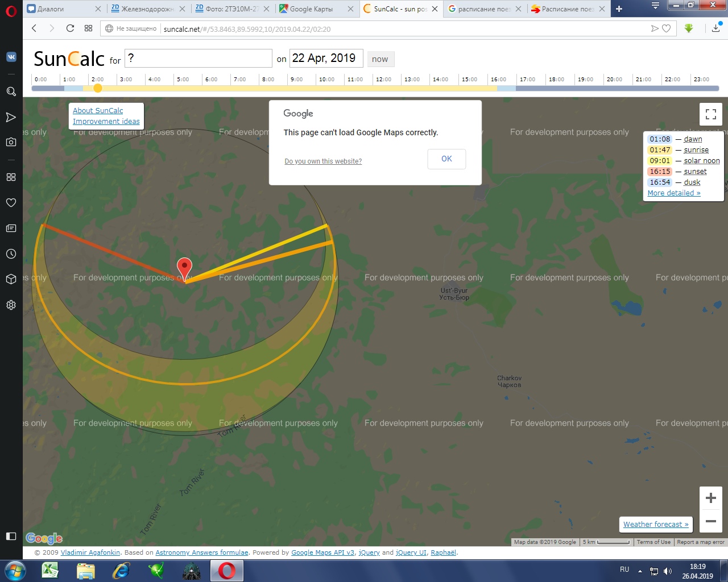Zoom out on the map
Screen dimensions: 728x582
tap(710, 521)
